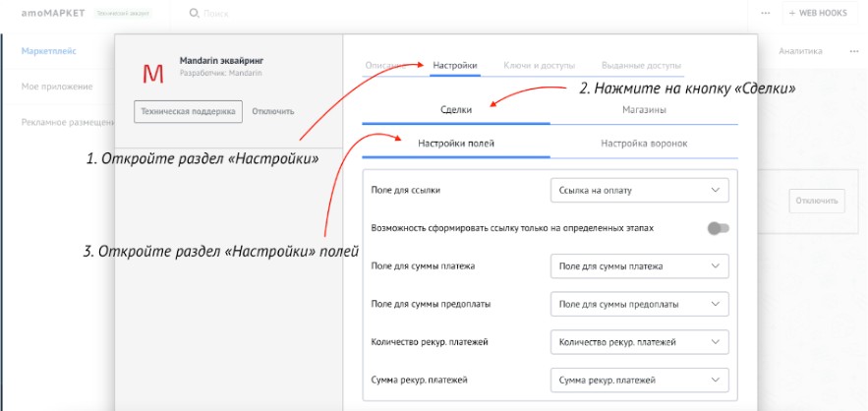Click the Возможность сформировать ссылку label
Viewport: 868px width, 411px height.
(512, 228)
